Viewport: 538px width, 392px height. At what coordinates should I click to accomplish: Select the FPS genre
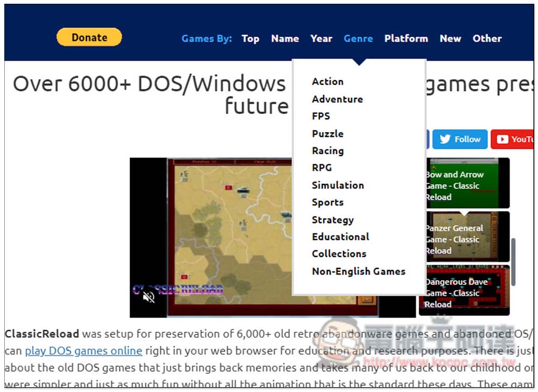tap(321, 116)
